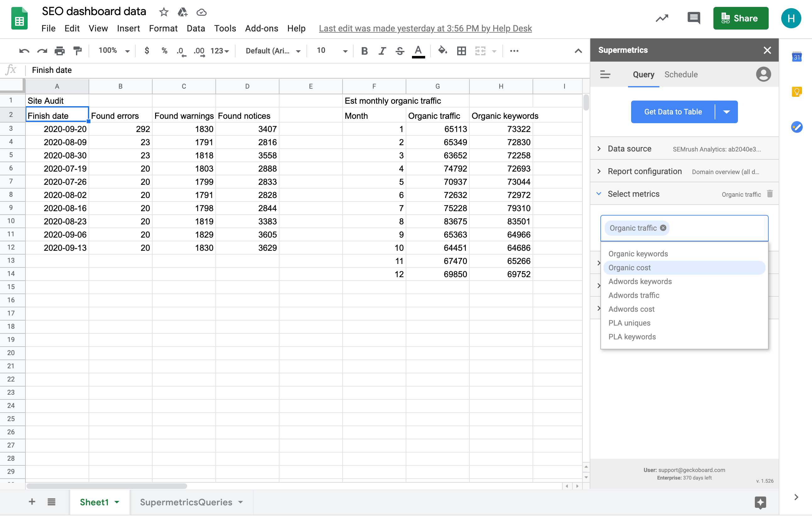Open the Last edit history link
The width and height of the screenshot is (812, 516).
(425, 28)
